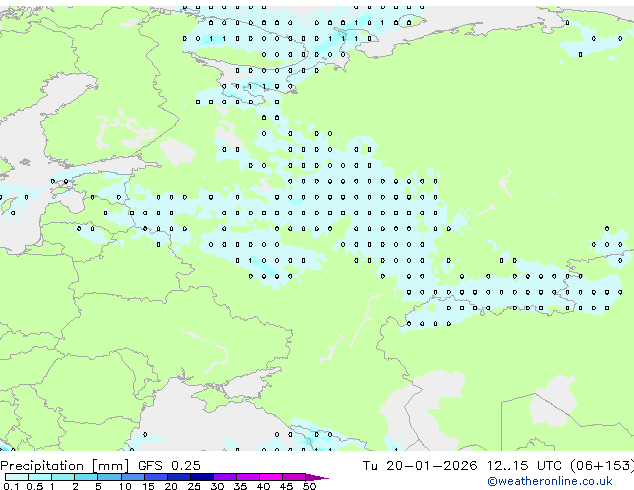This screenshot has width=634, height=490.
Task: Select the 45–50 mm legend color box
Action: [294, 477]
